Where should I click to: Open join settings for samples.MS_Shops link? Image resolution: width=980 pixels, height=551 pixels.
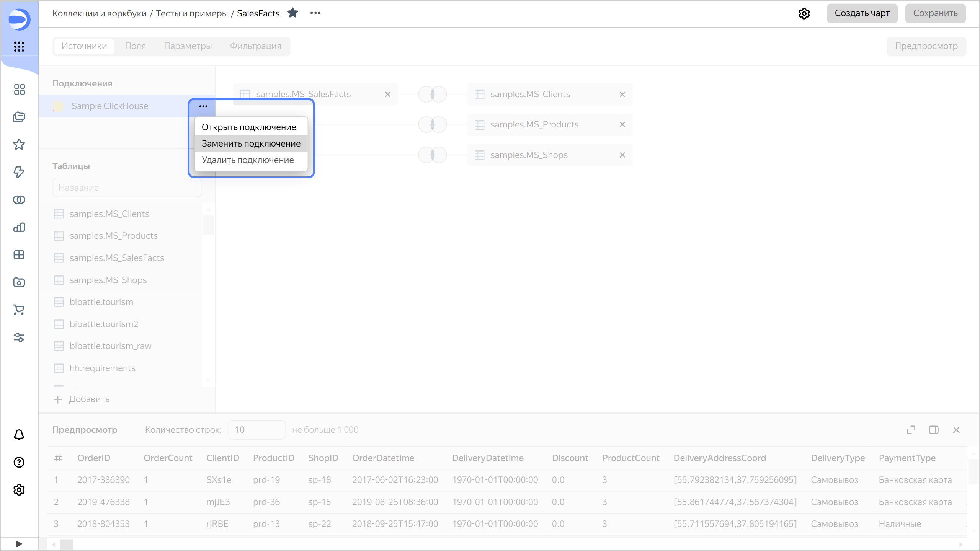432,155
